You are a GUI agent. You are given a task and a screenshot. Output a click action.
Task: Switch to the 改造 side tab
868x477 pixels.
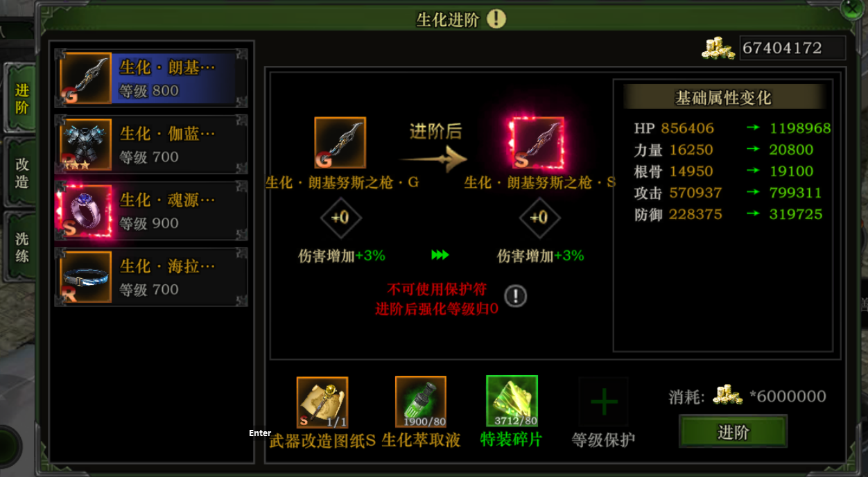coord(21,173)
